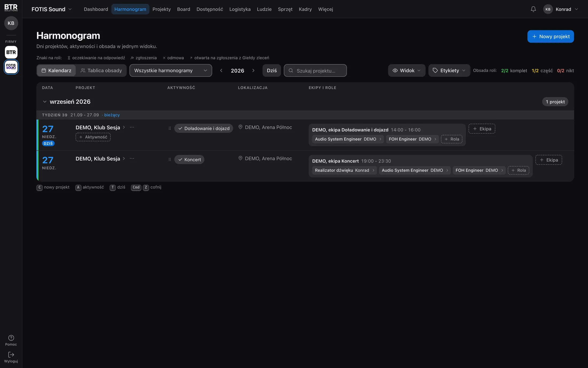Image resolution: width=588 pixels, height=368 pixels.
Task: Grab drag handle beside Koncert activity
Action: (170, 160)
